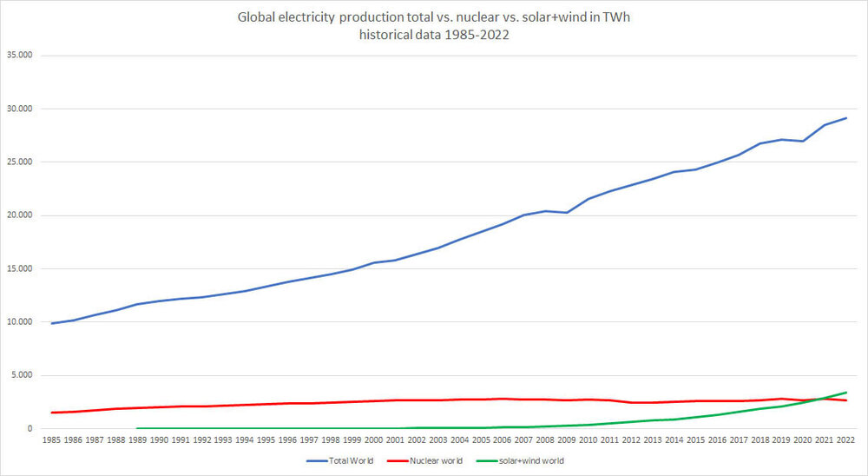868x476 pixels.
Task: Select the Nuclear world legend entry
Action: [x=424, y=460]
